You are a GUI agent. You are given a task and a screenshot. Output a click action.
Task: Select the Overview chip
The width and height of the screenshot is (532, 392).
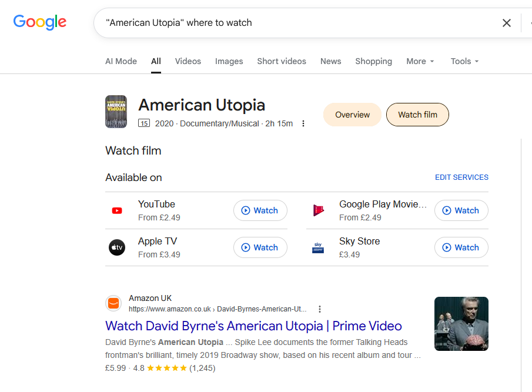tap(353, 115)
